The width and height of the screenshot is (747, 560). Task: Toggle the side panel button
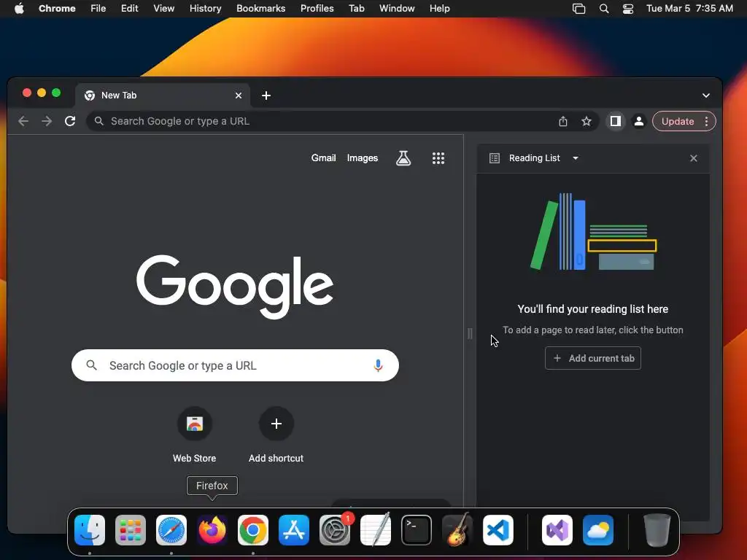[x=616, y=122]
